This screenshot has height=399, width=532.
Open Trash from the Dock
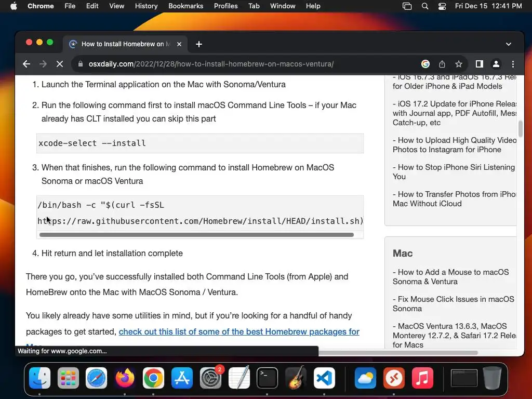tap(493, 378)
